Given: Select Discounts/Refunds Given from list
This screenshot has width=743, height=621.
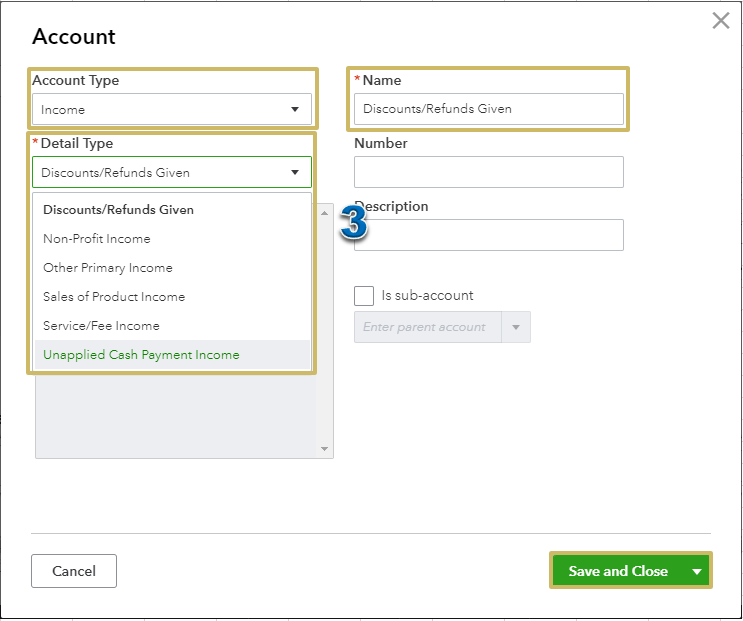Looking at the screenshot, I should [x=118, y=210].
